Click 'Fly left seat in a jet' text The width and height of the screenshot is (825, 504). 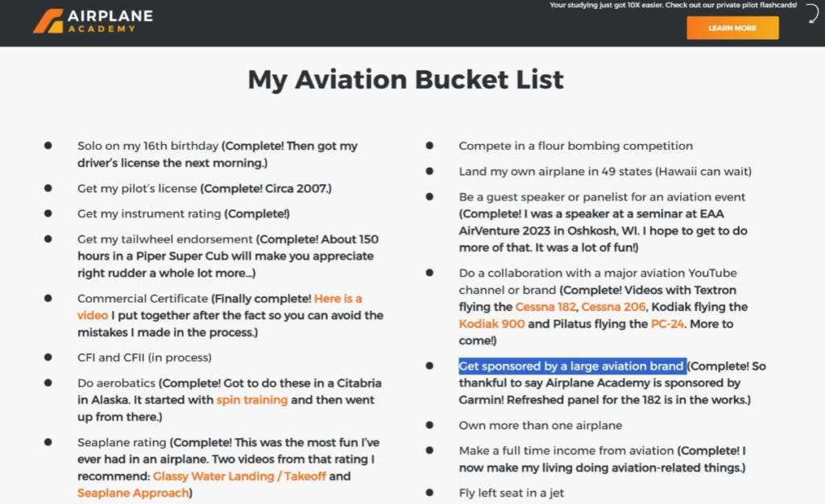pos(512,493)
